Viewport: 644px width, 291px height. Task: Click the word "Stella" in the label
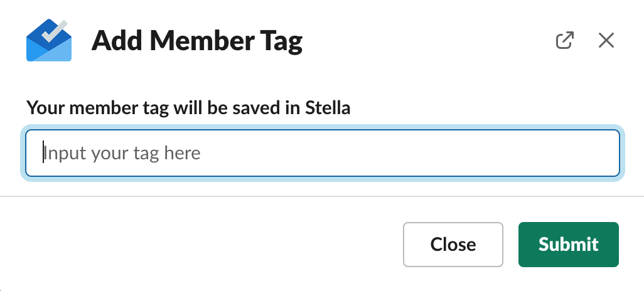328,108
